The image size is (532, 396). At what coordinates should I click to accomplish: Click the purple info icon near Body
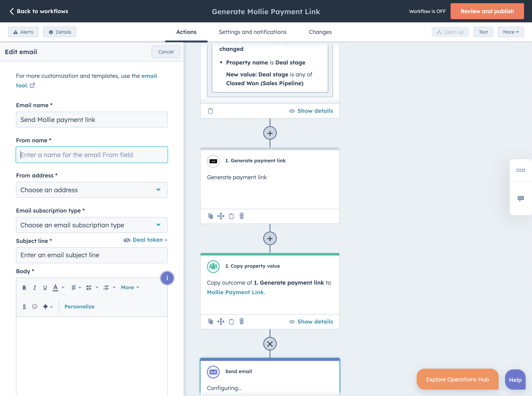pyautogui.click(x=167, y=278)
